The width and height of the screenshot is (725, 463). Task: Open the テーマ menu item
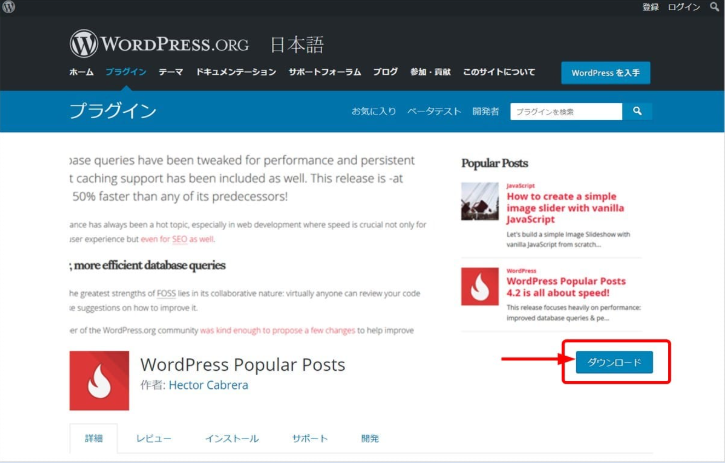coord(171,72)
